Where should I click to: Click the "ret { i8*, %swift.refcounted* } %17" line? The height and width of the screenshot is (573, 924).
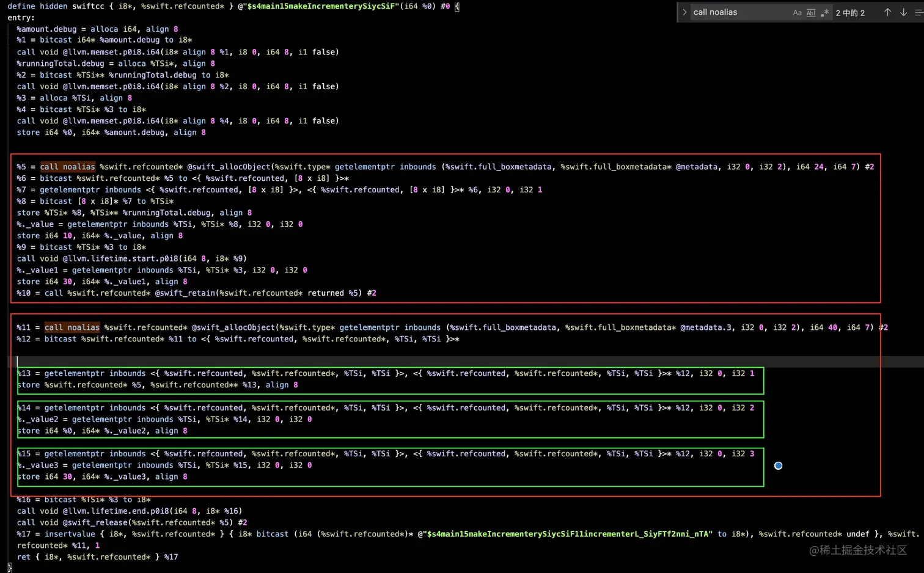point(97,557)
